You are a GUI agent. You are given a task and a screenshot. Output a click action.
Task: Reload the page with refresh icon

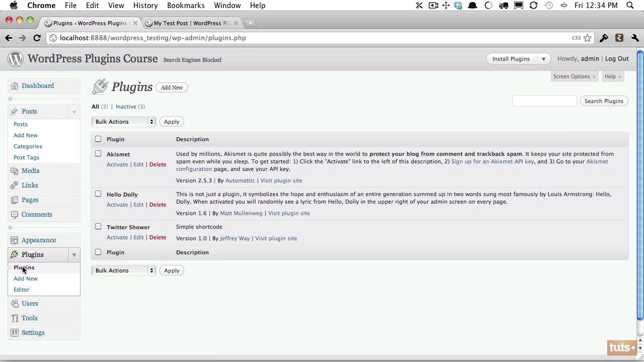37,38
